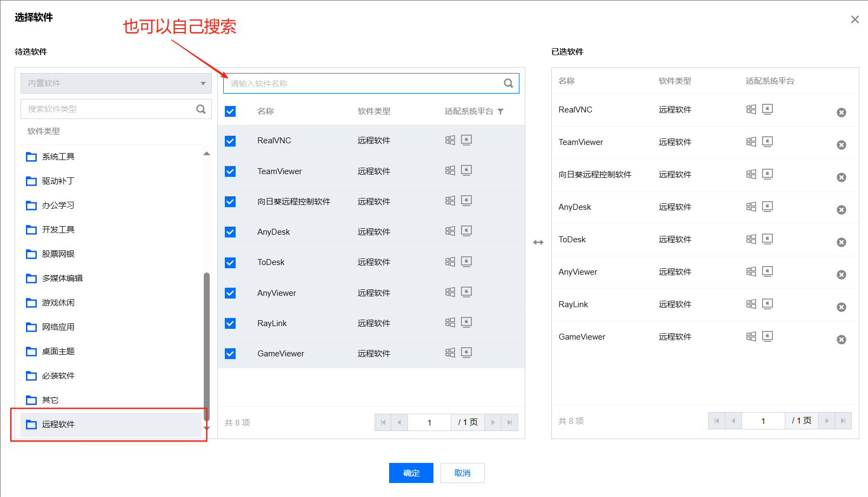Uncheck the 向日葵远程控制软件 checkbox
The height and width of the screenshot is (497, 868).
230,201
